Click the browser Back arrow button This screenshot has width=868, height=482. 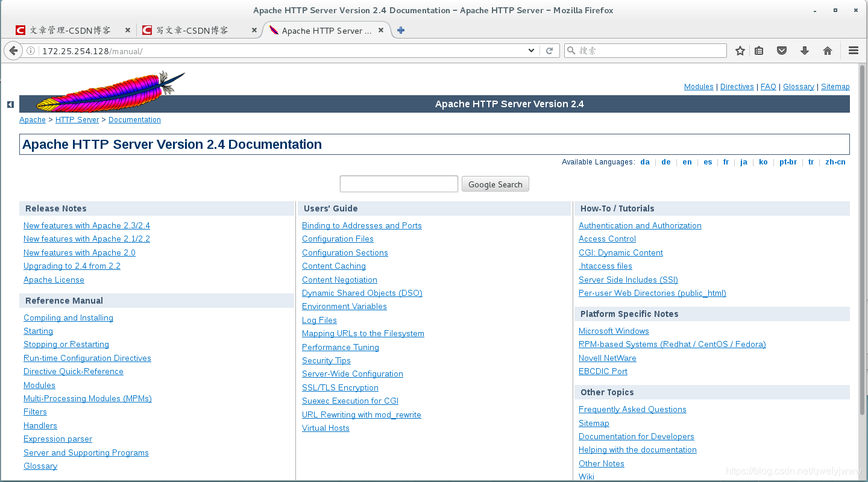[x=13, y=51]
